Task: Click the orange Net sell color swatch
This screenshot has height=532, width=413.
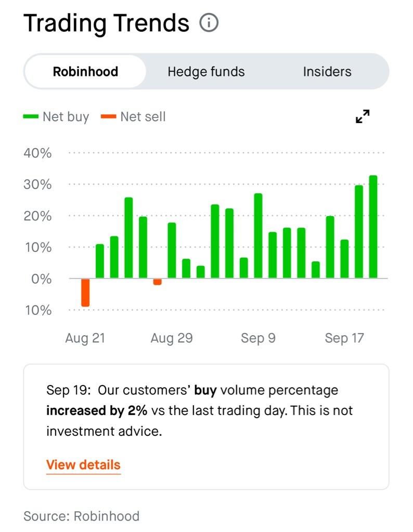Action: (x=108, y=117)
